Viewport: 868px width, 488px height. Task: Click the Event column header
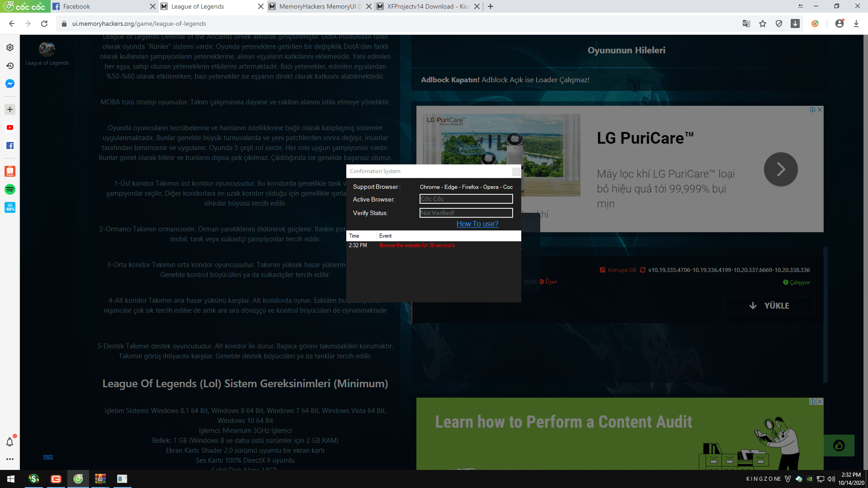[x=449, y=236]
